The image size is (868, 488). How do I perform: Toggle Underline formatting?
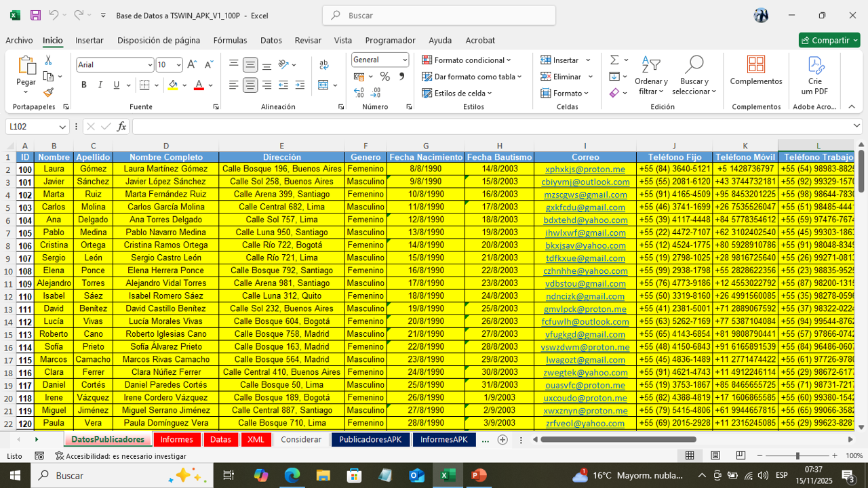pyautogui.click(x=117, y=85)
